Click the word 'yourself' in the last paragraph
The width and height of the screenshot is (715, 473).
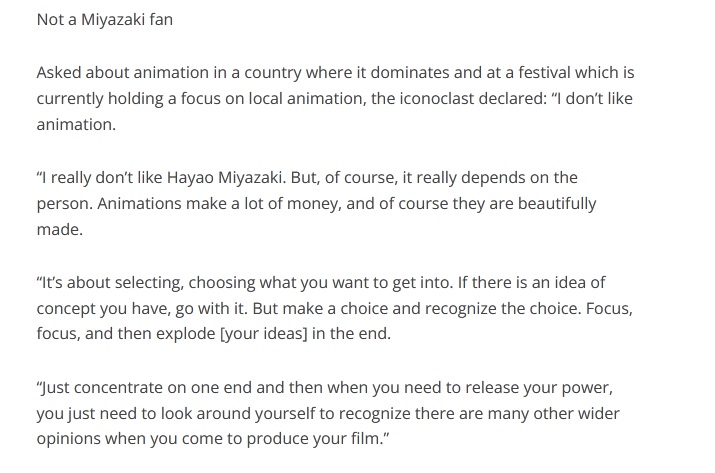click(285, 414)
